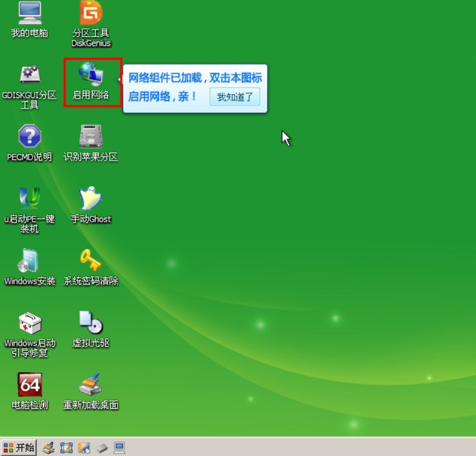The width and height of the screenshot is (476, 456).
Task: Open the 手动Ghost ghost icon
Action: (91, 199)
